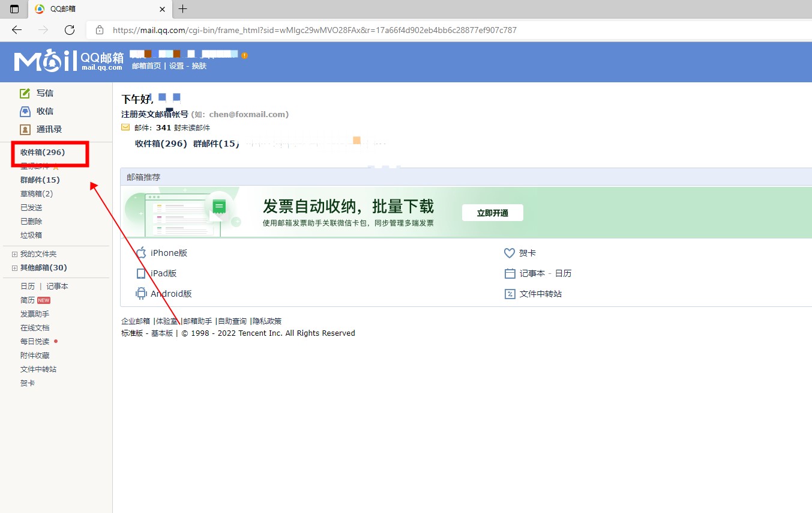Expand the 其他邮箱(30) tree node
812x513 pixels.
(14, 268)
